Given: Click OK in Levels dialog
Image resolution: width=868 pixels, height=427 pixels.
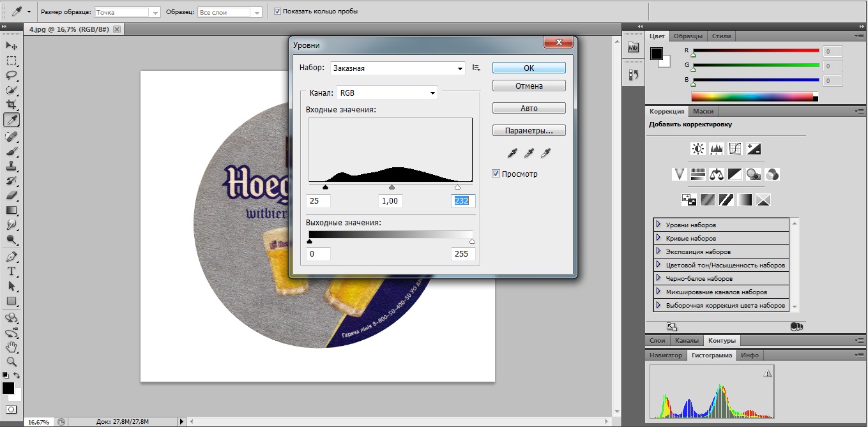Looking at the screenshot, I should 529,68.
